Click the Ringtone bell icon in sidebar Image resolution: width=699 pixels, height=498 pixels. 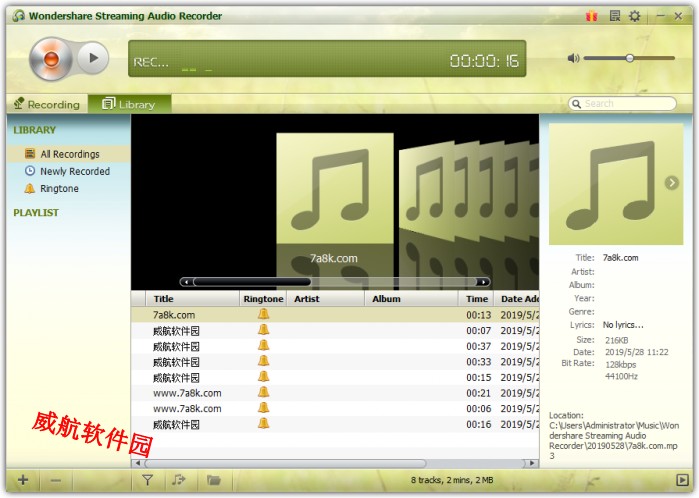30,188
